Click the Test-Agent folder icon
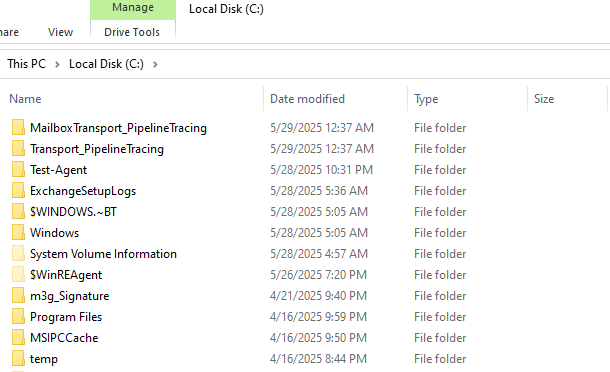 point(18,170)
